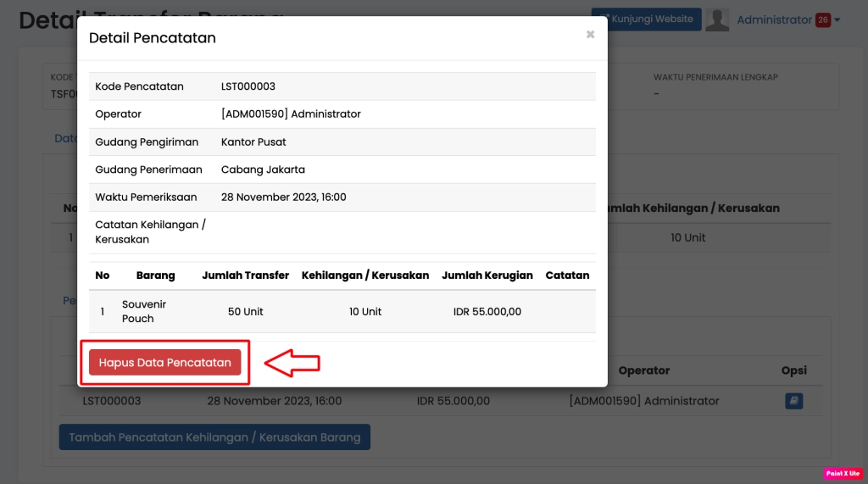Click Tambah Pencatatan Kehilangan / Kerusakan Barang button
The image size is (868, 484).
coord(214,437)
